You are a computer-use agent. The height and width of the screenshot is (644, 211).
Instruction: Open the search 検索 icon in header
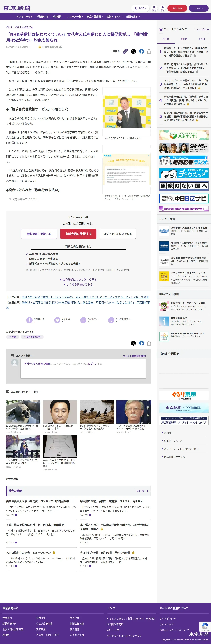pyautogui.click(x=154, y=8)
